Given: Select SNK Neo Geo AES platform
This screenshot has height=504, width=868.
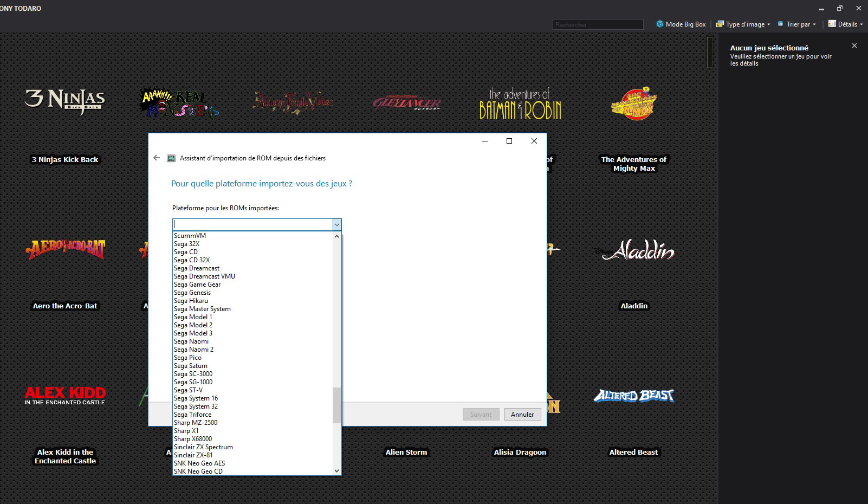Looking at the screenshot, I should coord(252,463).
